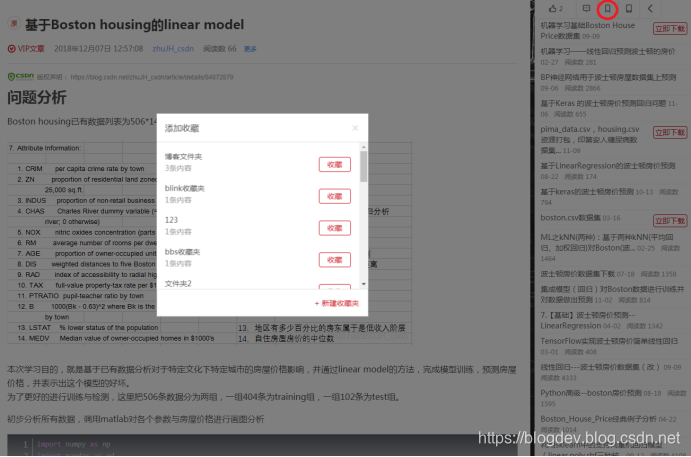Screen dimensions: 691x457
Task: Click 收藏 button for folder 123
Action: tap(334, 228)
